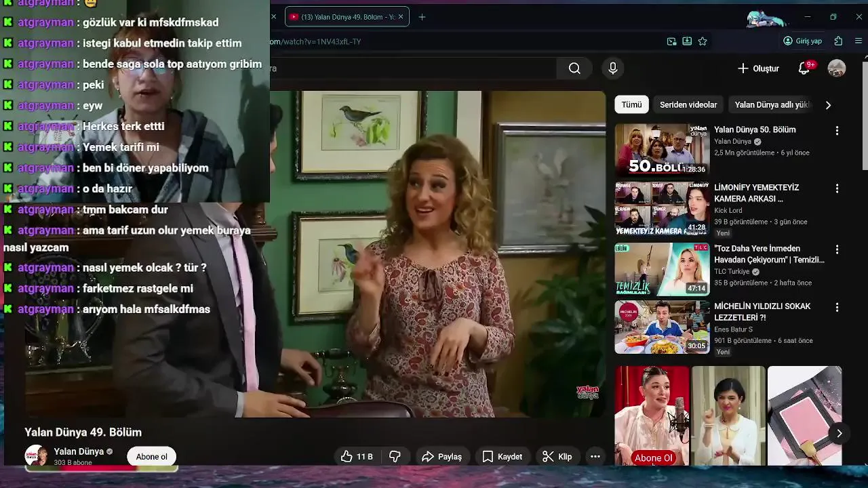
Task: Open the notifications bell
Action: pyautogui.click(x=804, y=68)
